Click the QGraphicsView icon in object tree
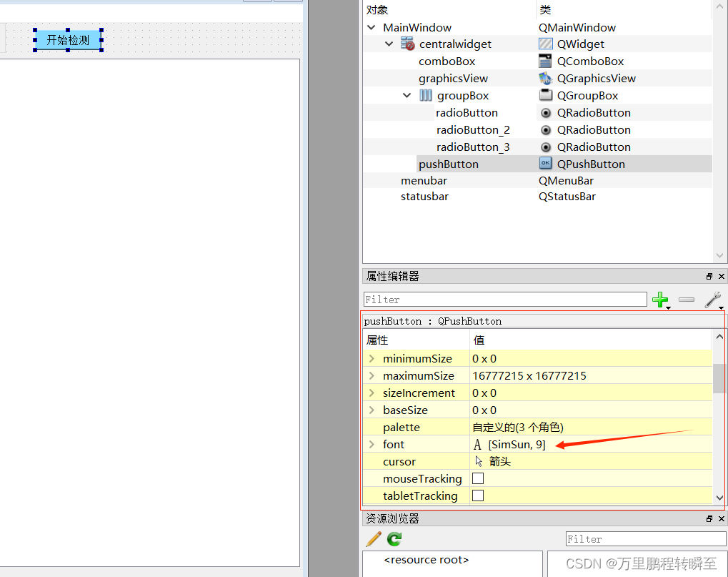728x577 pixels. pyautogui.click(x=545, y=78)
